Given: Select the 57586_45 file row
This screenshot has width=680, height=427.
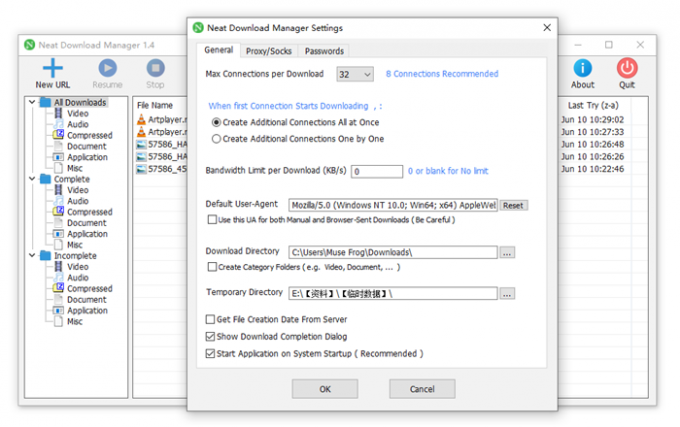Looking at the screenshot, I should tap(161, 169).
